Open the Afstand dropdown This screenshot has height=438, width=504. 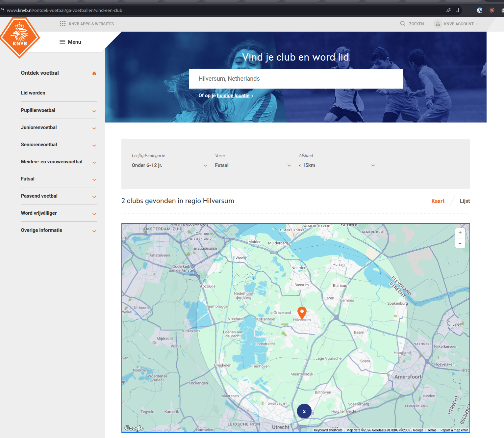(337, 165)
